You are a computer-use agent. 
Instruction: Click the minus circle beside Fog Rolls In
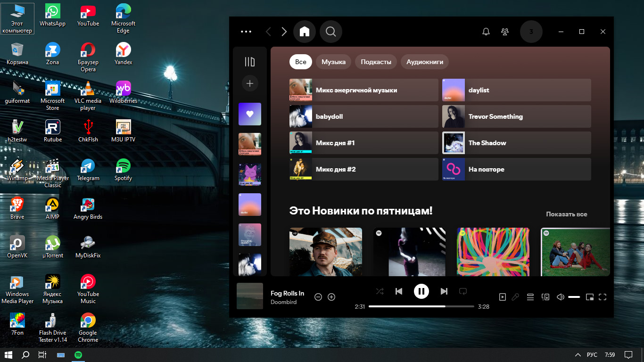click(x=318, y=297)
